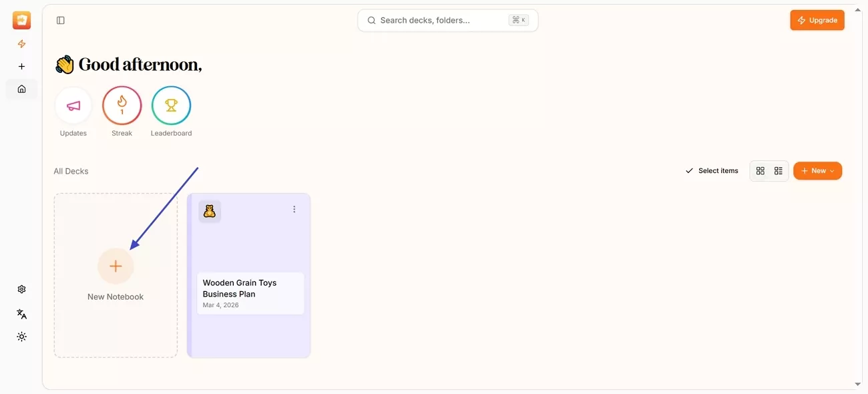Open the lightning quick-actions icon in sidebar

coord(21,43)
